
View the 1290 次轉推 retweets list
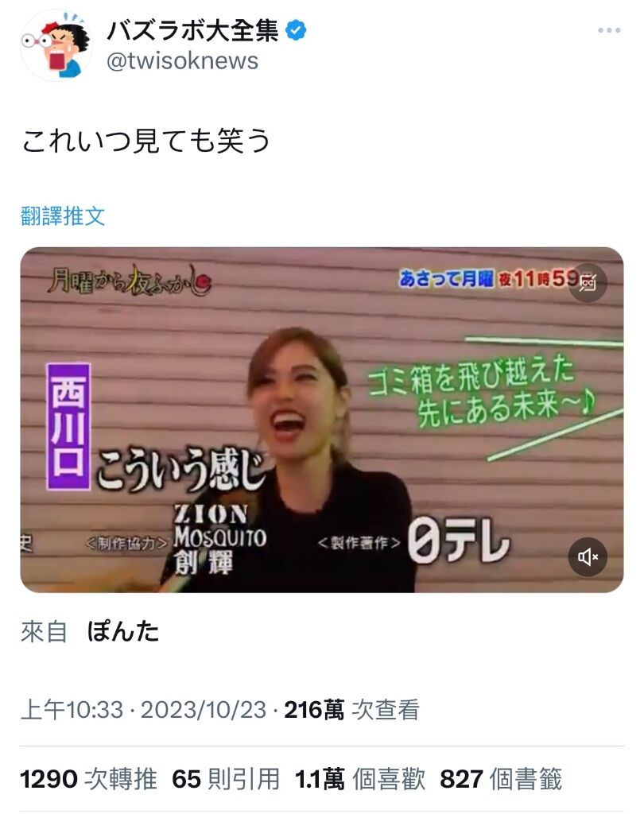point(88,779)
